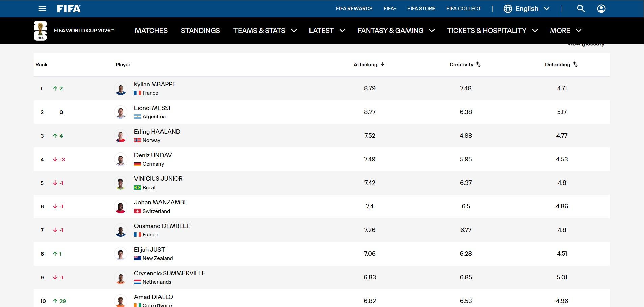
Task: Open the search magnifier icon
Action: (581, 9)
